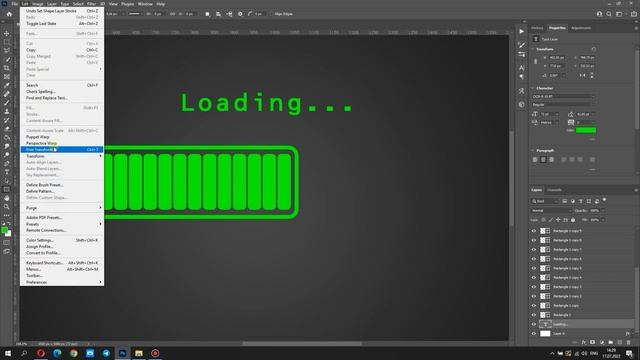Collapse the Transform section in Properties

click(x=533, y=49)
